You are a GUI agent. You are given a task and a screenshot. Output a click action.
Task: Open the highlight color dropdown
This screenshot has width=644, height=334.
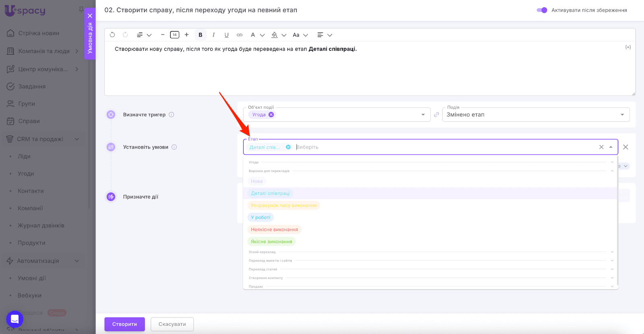284,35
